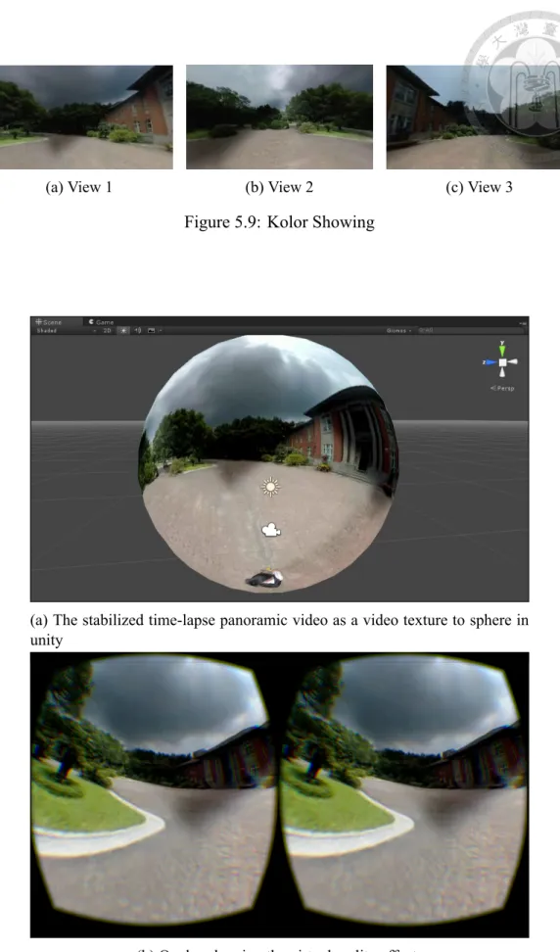Viewport: 560px width, 952px height.
Task: Click the center cube of the orientation gizmo
Action: [x=502, y=361]
